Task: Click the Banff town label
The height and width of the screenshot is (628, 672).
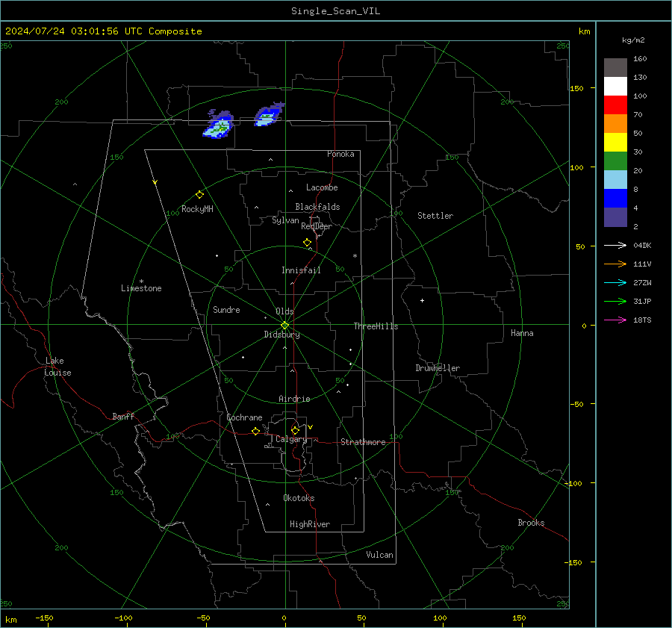Action: [123, 417]
